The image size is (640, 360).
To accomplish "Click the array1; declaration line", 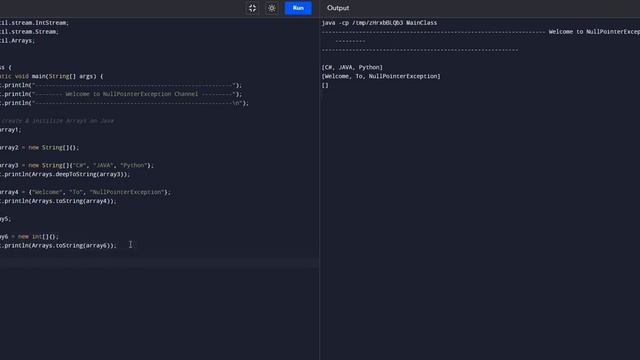I will tap(11, 130).
